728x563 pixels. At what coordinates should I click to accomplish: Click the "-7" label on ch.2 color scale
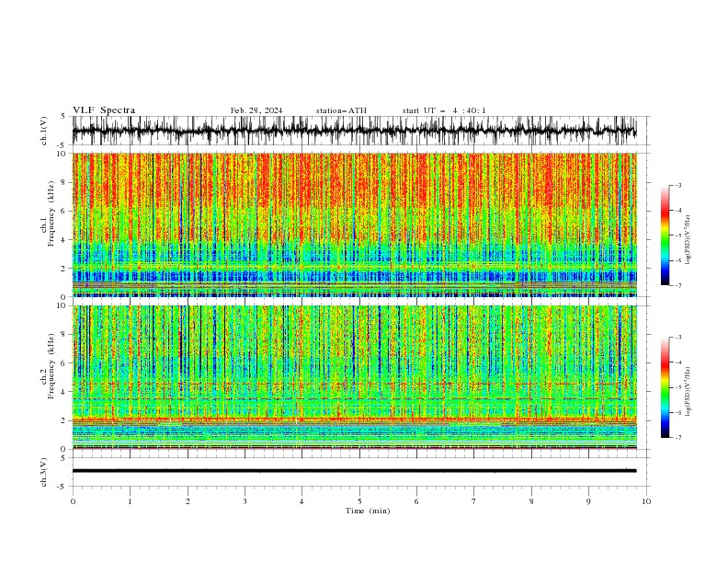pos(678,438)
